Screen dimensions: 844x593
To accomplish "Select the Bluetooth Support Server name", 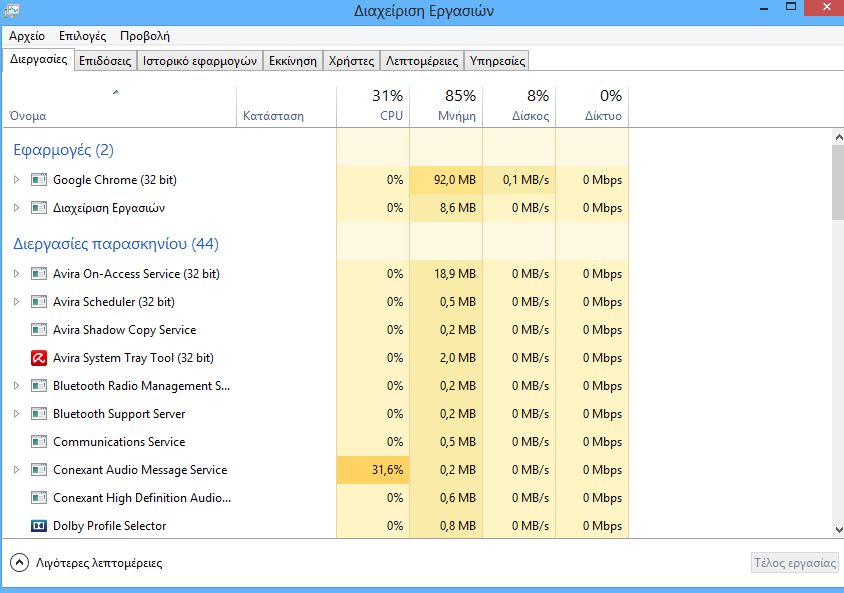I will click(x=119, y=414).
